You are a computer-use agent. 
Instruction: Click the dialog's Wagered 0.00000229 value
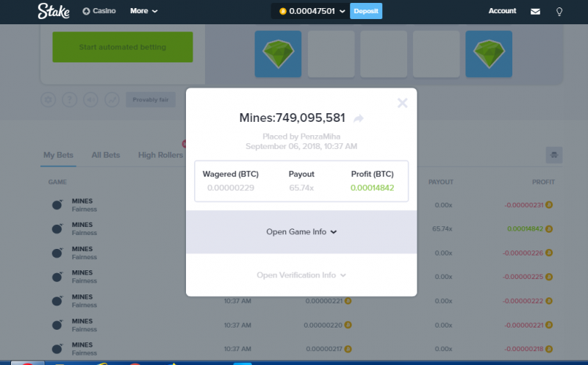click(231, 188)
